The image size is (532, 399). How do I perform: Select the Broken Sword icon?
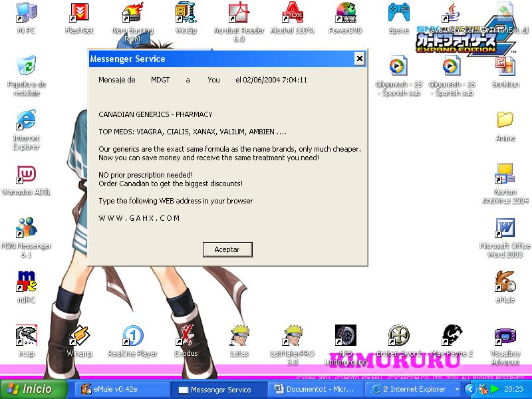398,340
